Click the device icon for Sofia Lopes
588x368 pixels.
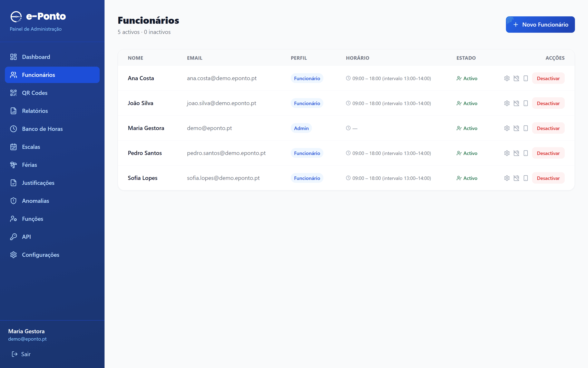(x=526, y=178)
